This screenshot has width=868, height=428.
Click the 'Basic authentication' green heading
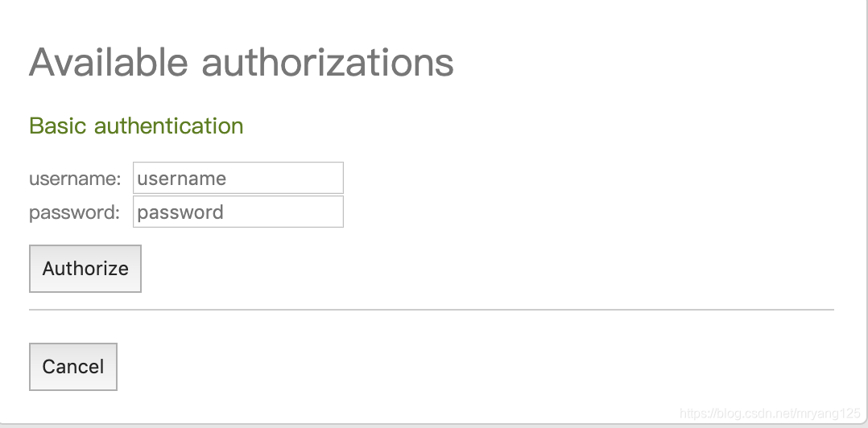click(x=136, y=126)
